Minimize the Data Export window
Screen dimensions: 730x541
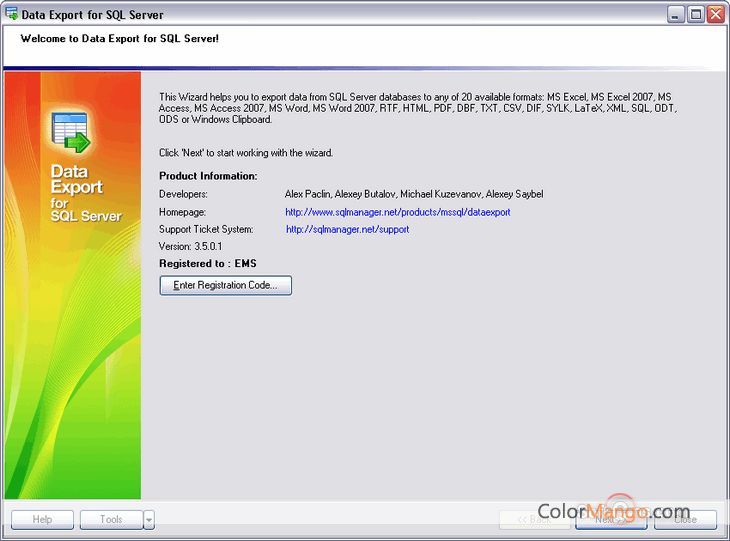676,14
